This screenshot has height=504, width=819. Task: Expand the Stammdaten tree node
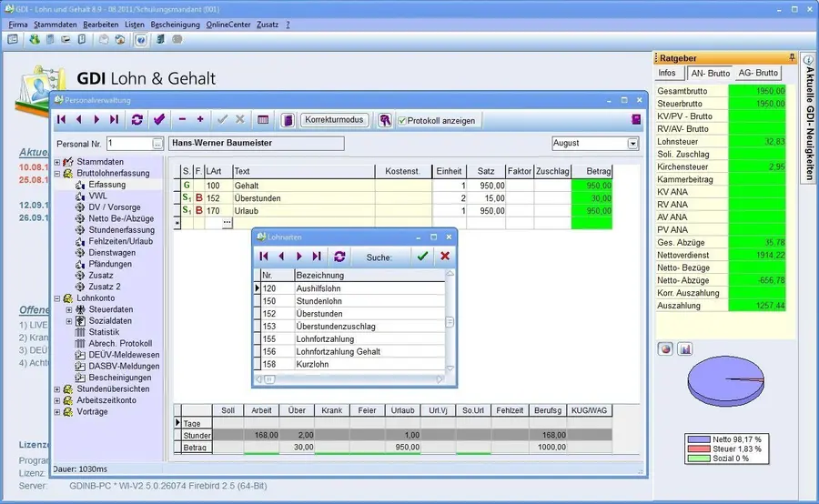tap(56, 161)
